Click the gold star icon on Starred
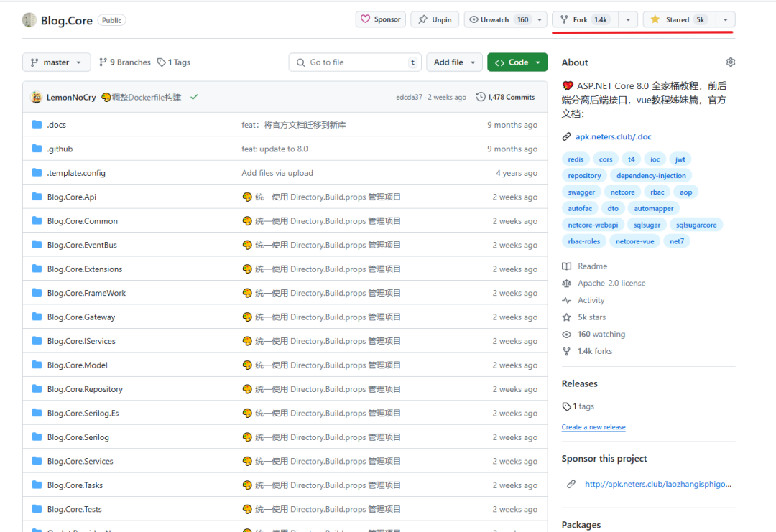This screenshot has width=776, height=532. coord(655,19)
